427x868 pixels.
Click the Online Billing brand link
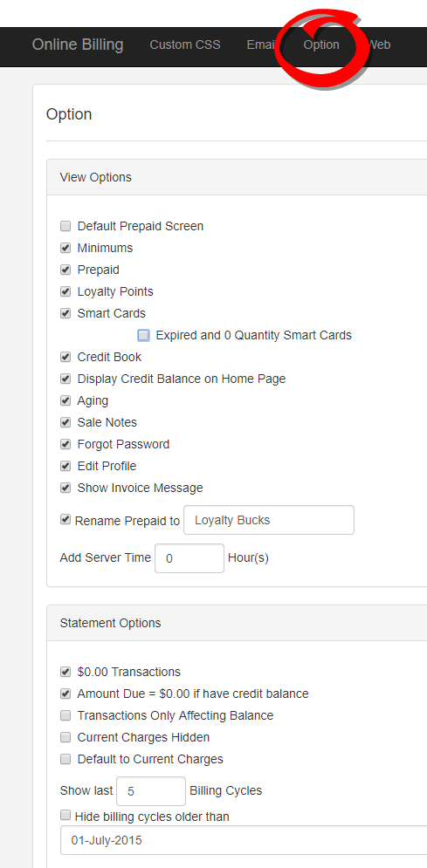[78, 44]
